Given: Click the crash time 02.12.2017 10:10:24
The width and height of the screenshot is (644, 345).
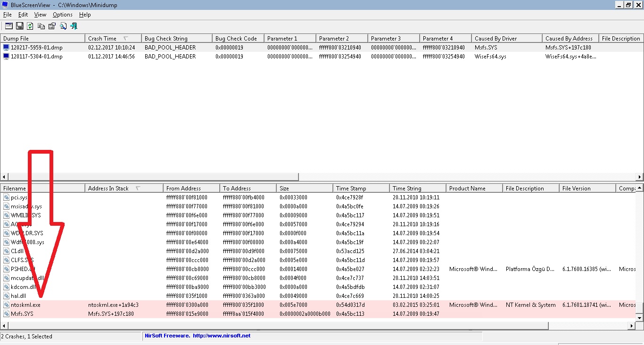Looking at the screenshot, I should pyautogui.click(x=111, y=48).
